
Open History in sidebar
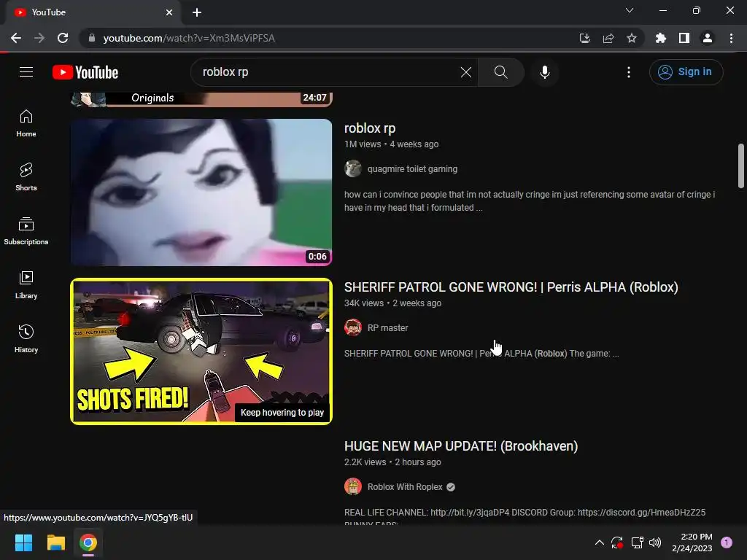26,338
